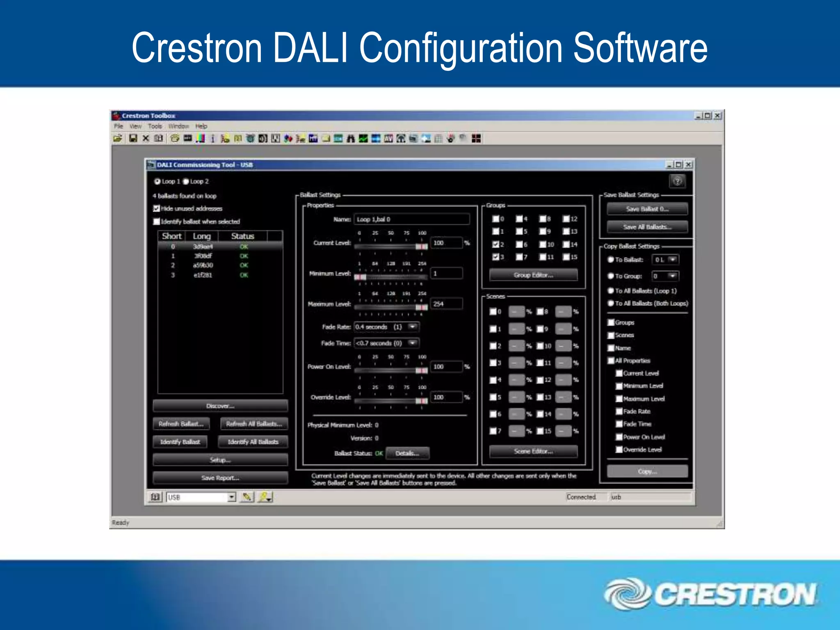This screenshot has width=840, height=630.
Task: Click the headset toolbar icon
Action: 401,139
